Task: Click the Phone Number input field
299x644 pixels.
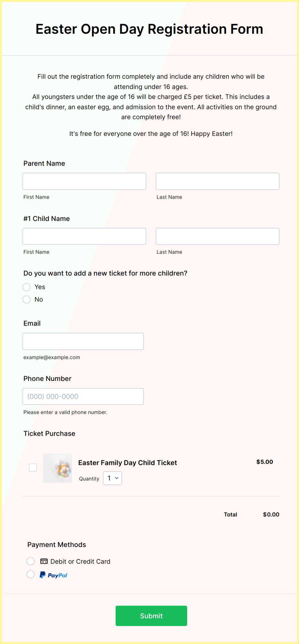Action: tap(83, 396)
